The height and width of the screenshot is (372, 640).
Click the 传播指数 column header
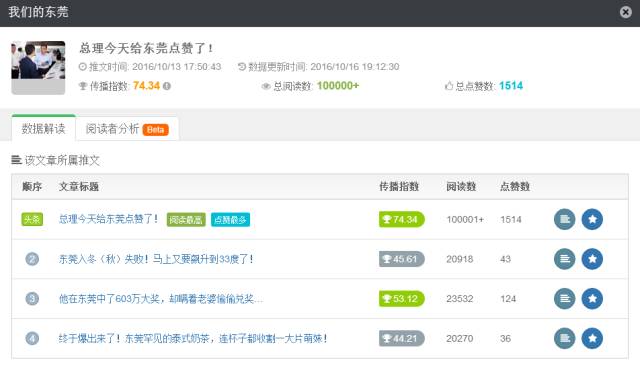coord(399,187)
